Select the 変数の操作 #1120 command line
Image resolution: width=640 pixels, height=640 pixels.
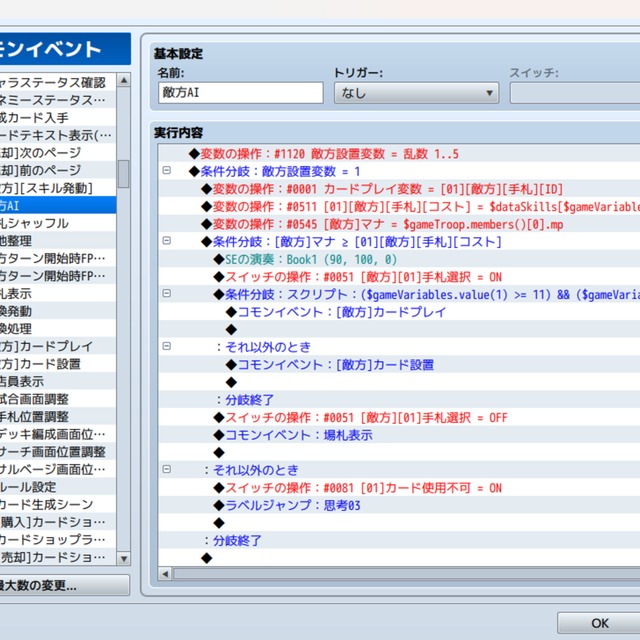tap(330, 154)
